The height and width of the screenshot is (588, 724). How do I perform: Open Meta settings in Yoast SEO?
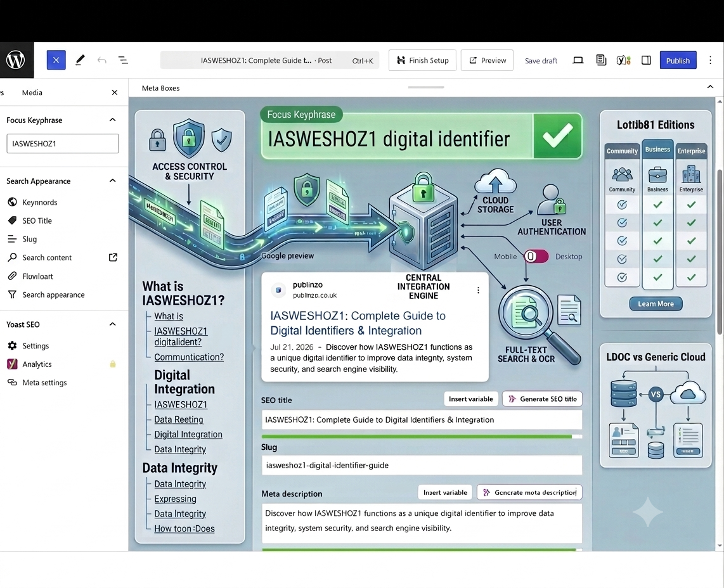(x=44, y=383)
